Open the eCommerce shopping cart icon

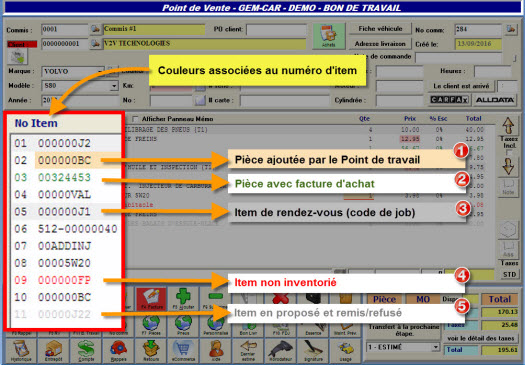183,350
